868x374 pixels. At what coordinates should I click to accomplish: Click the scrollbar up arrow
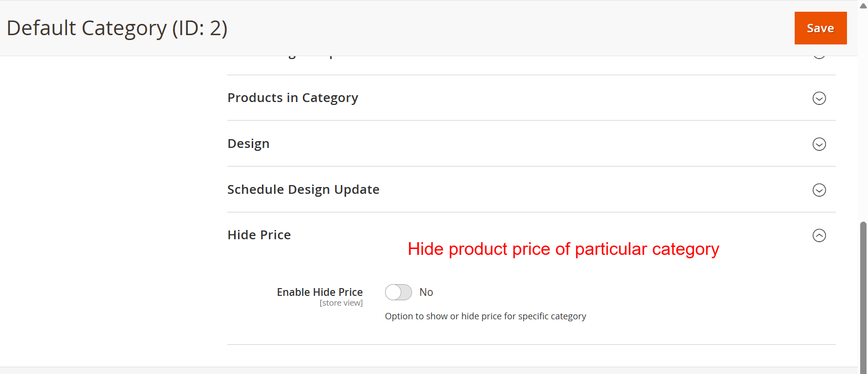pyautogui.click(x=863, y=6)
